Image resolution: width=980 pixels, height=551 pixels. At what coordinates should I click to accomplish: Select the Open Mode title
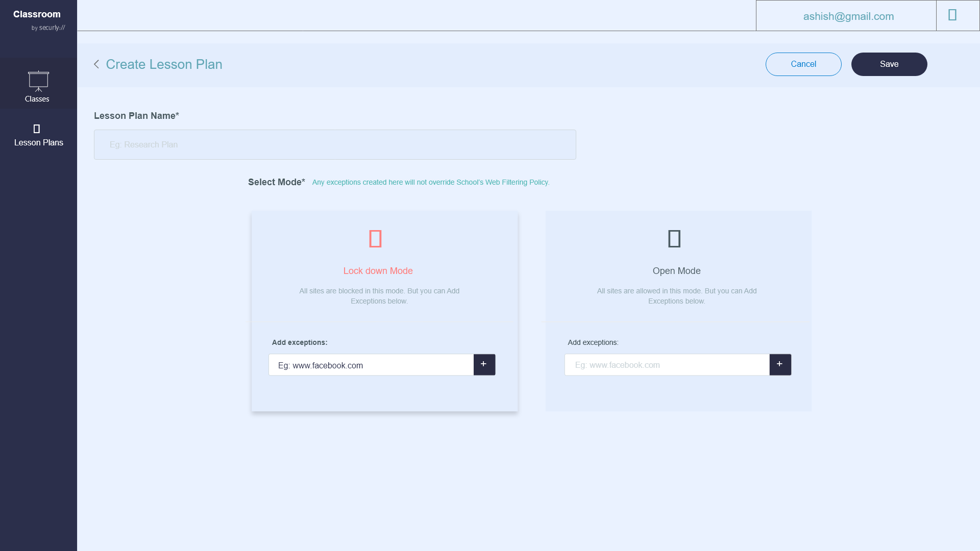click(x=676, y=271)
